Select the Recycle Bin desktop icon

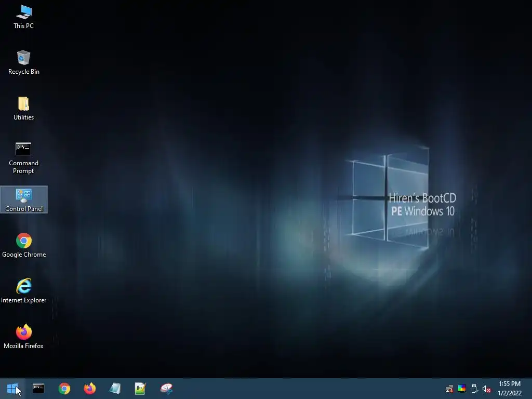click(x=23, y=62)
